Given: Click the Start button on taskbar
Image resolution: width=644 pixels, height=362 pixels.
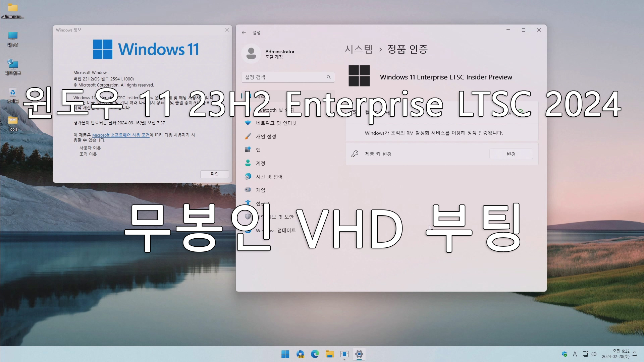Looking at the screenshot, I should [x=285, y=354].
